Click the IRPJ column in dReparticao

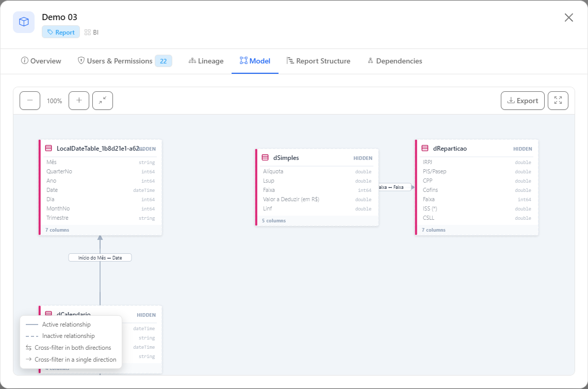(x=477, y=162)
